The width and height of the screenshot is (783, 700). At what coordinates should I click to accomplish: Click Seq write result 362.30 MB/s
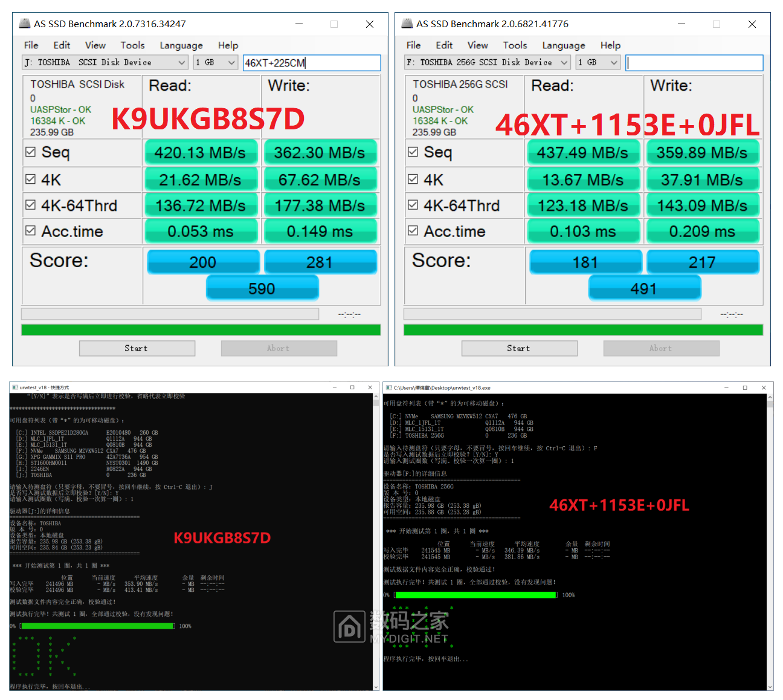[320, 152]
